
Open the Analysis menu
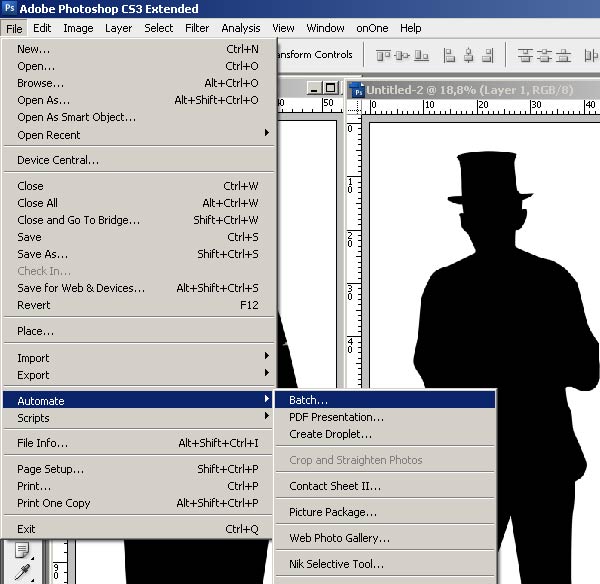240,28
